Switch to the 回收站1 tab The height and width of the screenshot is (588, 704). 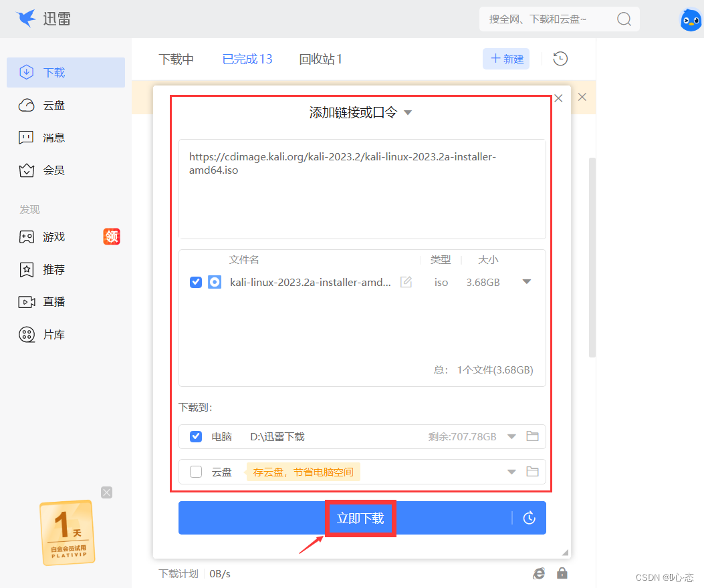pyautogui.click(x=320, y=59)
